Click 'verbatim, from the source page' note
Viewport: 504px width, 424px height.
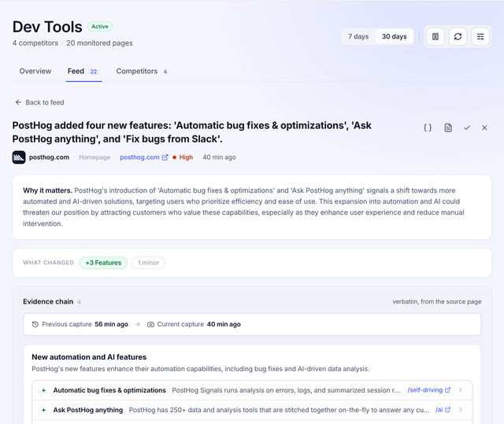point(437,302)
